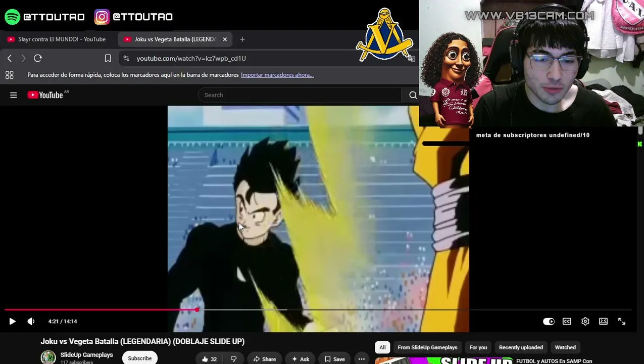The image size is (644, 364).
Task: Click the YouTube Search input field
Action: pos(301,95)
